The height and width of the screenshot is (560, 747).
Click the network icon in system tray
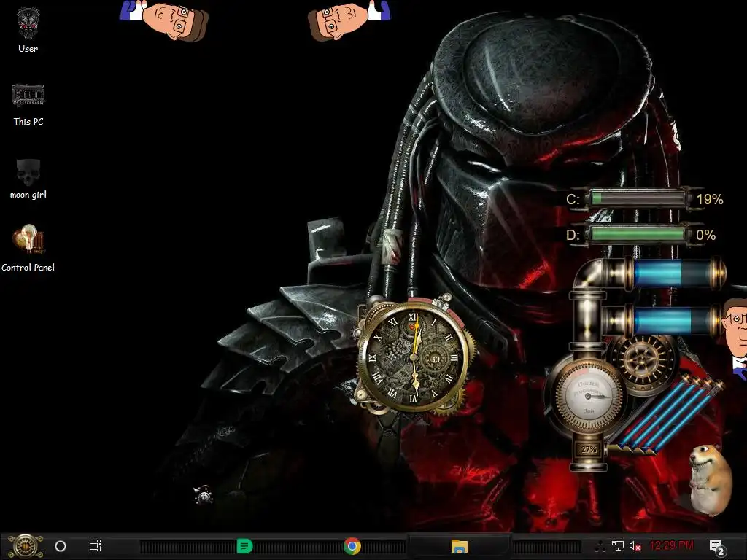click(618, 545)
